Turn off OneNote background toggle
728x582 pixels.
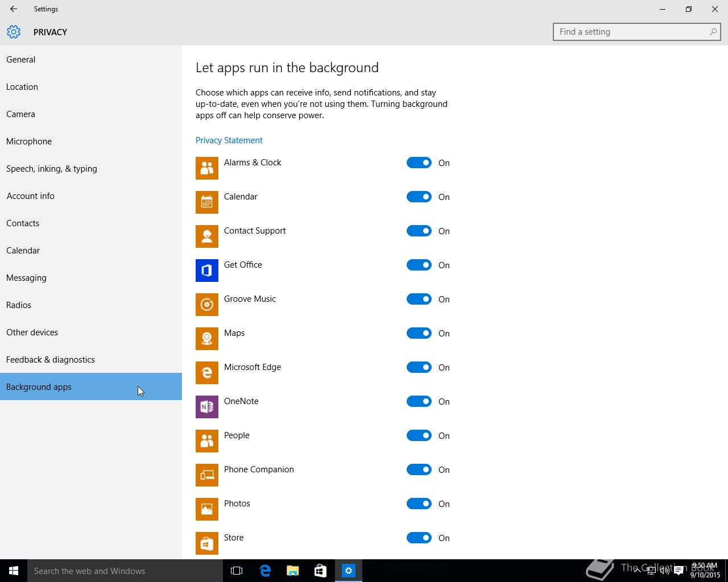tap(419, 401)
